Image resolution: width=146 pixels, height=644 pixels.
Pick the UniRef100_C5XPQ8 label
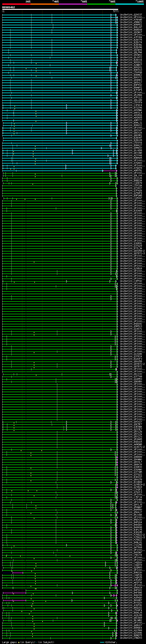pyautogui.click(x=131, y=72)
